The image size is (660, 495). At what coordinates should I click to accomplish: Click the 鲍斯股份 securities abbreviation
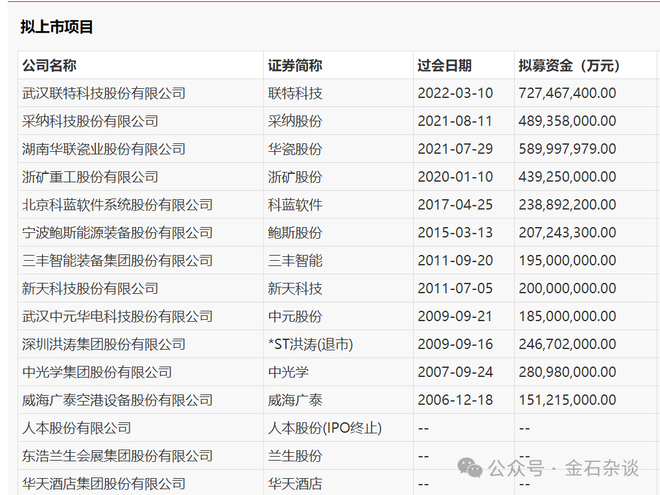click(x=295, y=233)
